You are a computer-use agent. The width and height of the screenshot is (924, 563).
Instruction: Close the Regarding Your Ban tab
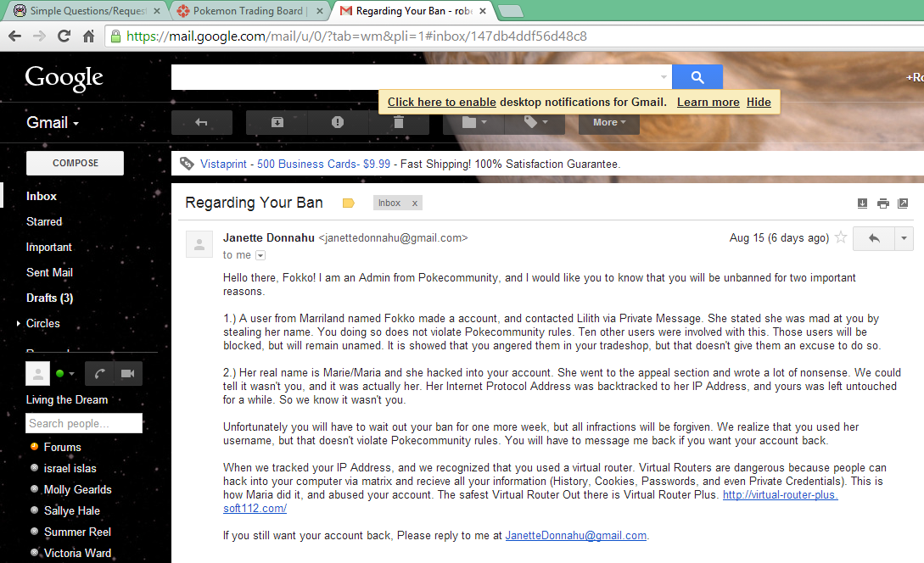click(x=483, y=11)
